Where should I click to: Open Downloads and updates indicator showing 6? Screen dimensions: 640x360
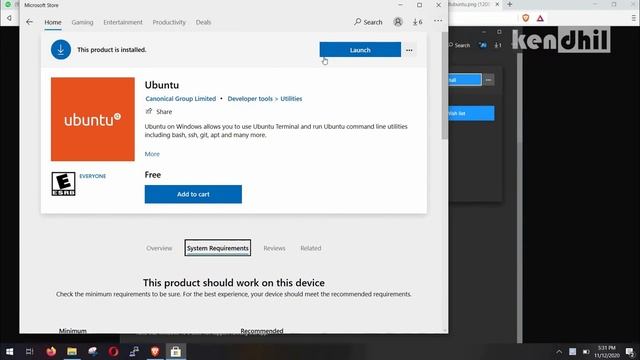417,22
